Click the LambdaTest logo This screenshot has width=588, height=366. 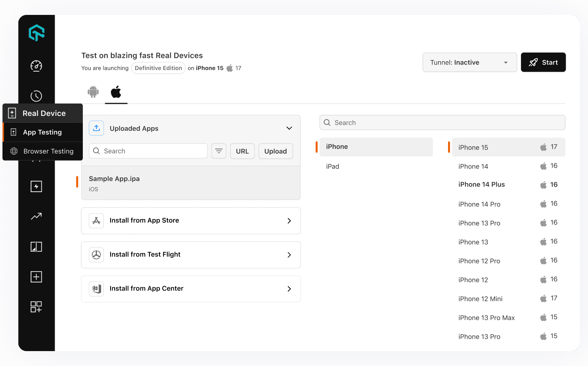point(36,32)
